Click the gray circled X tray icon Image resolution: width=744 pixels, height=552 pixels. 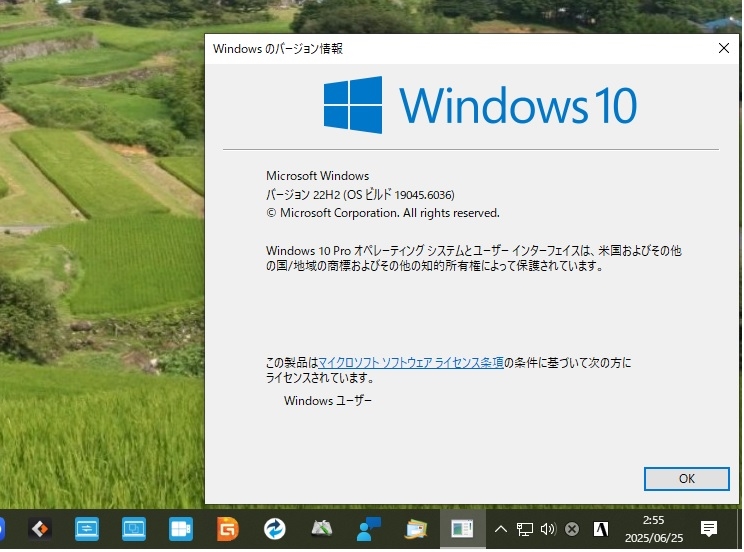click(x=572, y=528)
